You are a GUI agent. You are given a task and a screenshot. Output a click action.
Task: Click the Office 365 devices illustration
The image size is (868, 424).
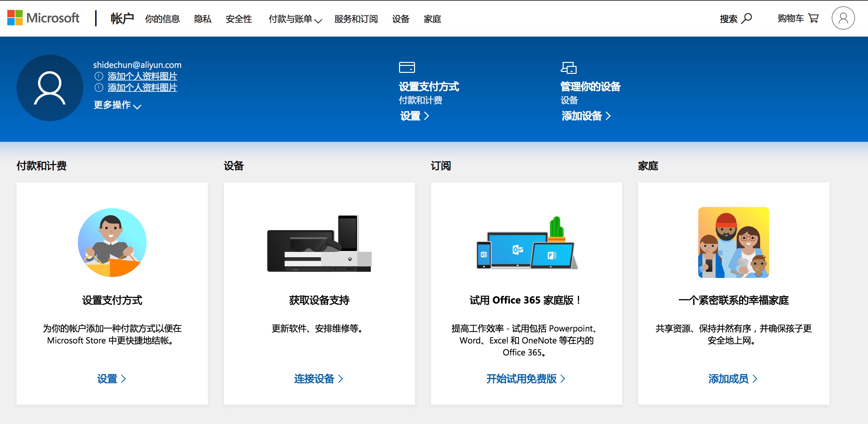click(x=527, y=243)
